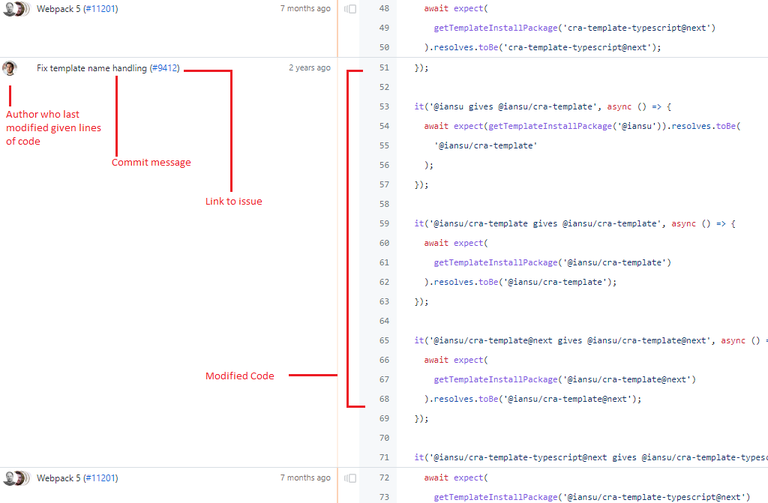
Task: Open the #11201 link in the row of line 48
Action: click(x=101, y=9)
